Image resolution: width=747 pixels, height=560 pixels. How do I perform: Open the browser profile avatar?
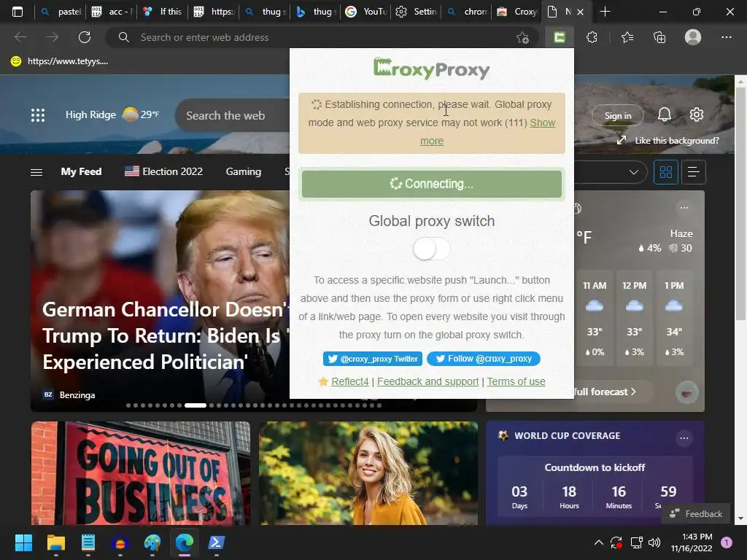[x=693, y=37]
